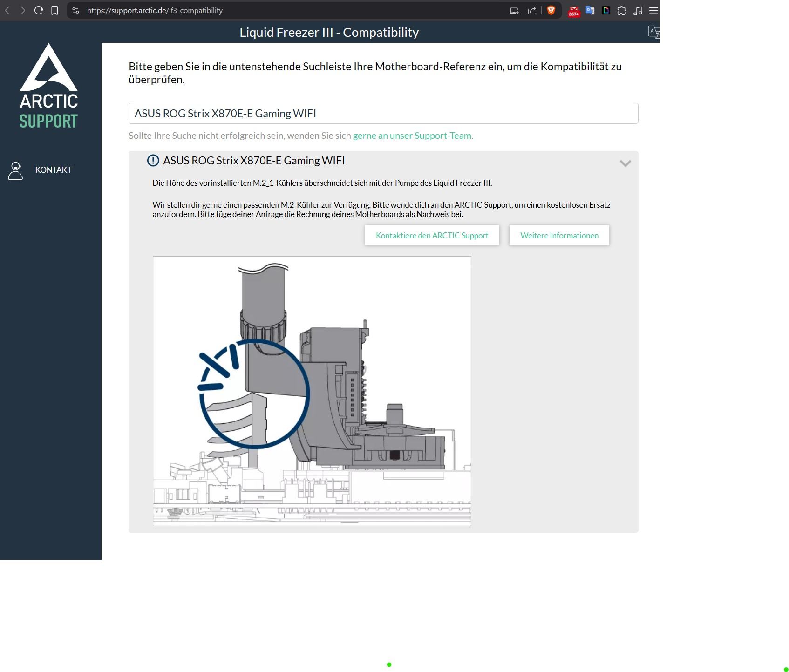Open the Extensions puzzle menu

pyautogui.click(x=622, y=10)
